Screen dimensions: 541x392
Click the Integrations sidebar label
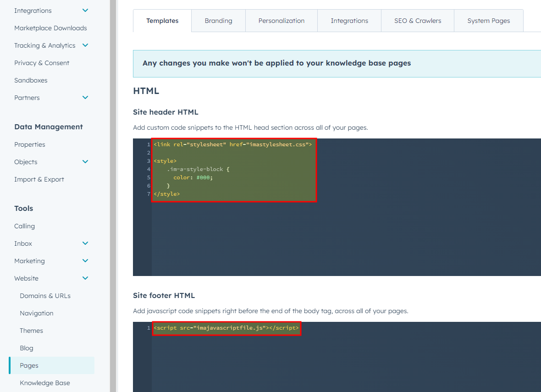coord(33,11)
